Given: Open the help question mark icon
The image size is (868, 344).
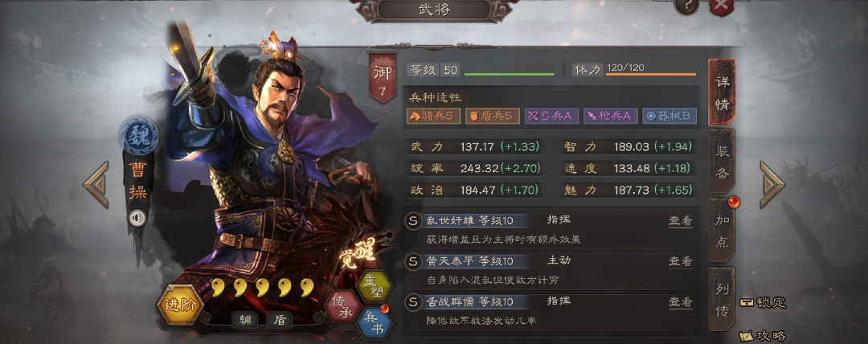Looking at the screenshot, I should (687, 6).
